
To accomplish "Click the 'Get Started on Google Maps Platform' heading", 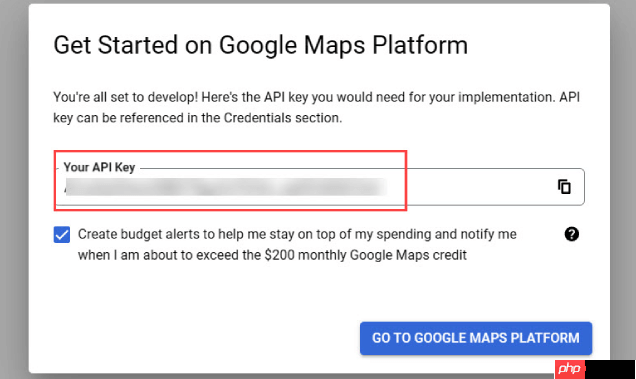I will [x=260, y=45].
